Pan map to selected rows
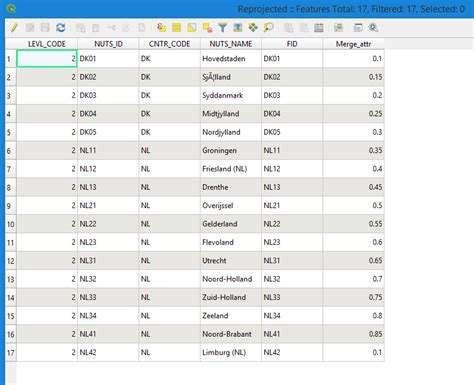This screenshot has width=474, height=385. [253, 28]
